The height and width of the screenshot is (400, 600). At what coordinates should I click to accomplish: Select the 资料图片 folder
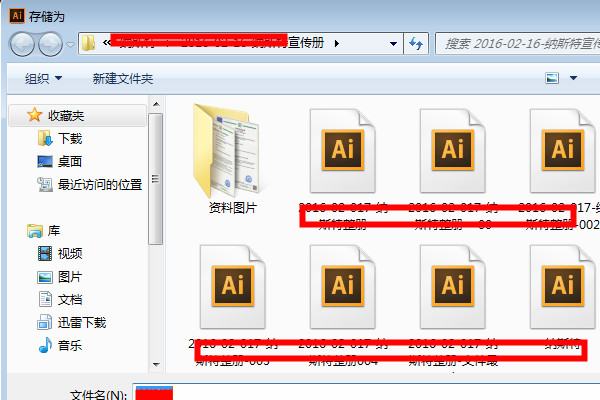click(232, 159)
